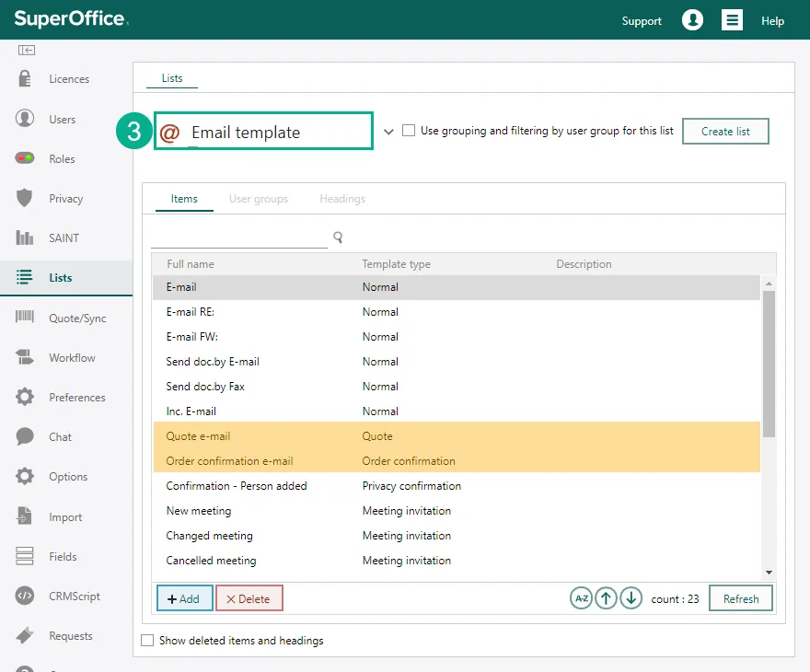Viewport: 810px width, 672px height.
Task: Switch to the User groups tab
Action: (x=258, y=199)
